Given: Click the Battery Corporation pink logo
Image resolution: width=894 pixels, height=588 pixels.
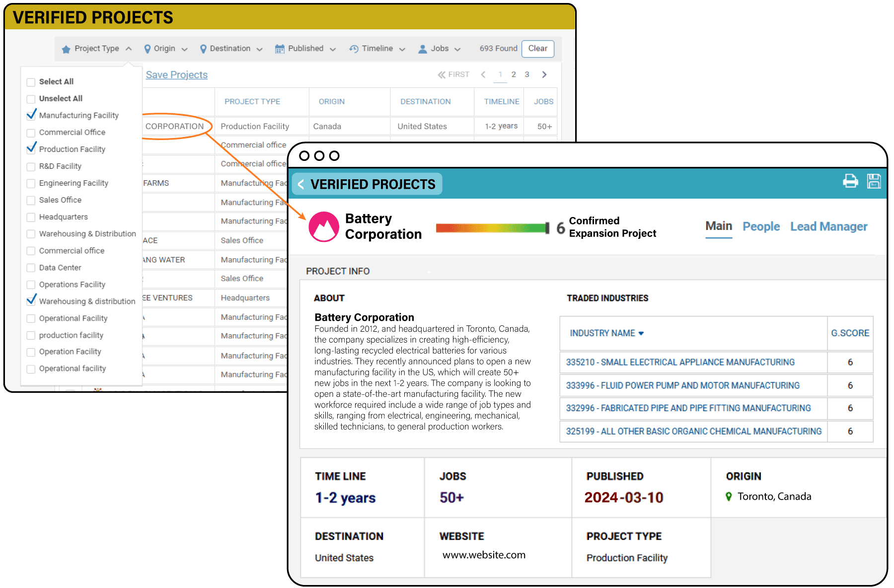Looking at the screenshot, I should (324, 227).
